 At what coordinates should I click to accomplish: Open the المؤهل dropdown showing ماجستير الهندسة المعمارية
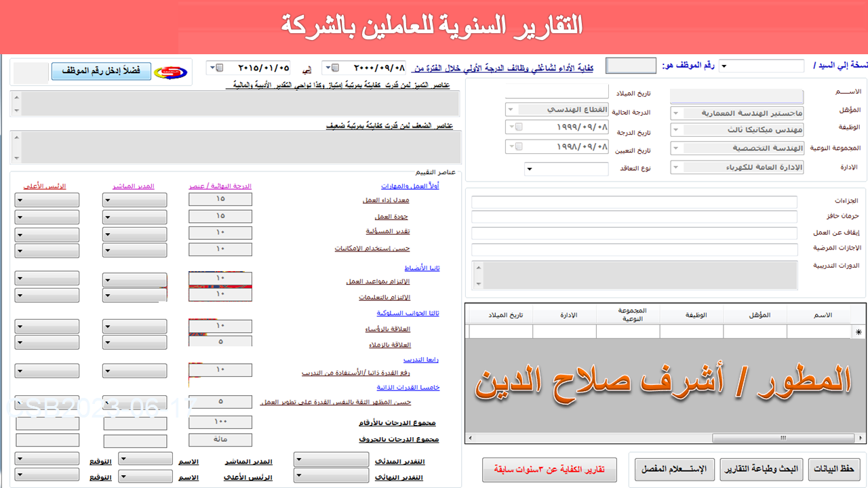[676, 113]
